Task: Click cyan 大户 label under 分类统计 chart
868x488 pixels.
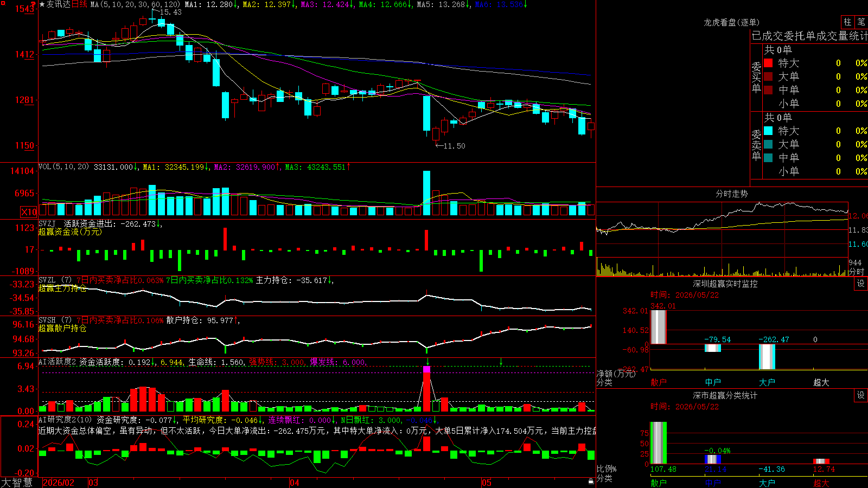Action: (x=767, y=483)
